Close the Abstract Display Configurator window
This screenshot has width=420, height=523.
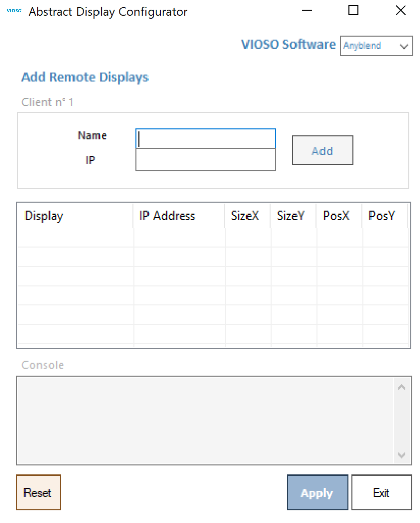coord(400,11)
